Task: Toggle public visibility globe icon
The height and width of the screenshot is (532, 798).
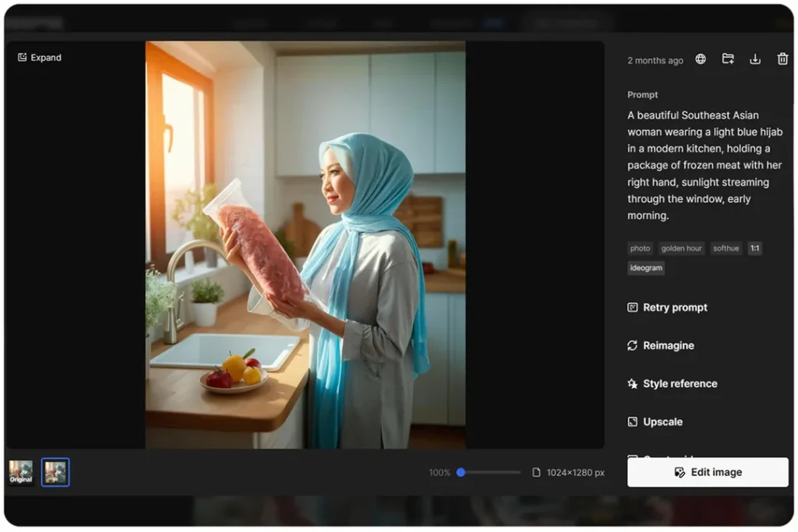Action: click(x=701, y=59)
